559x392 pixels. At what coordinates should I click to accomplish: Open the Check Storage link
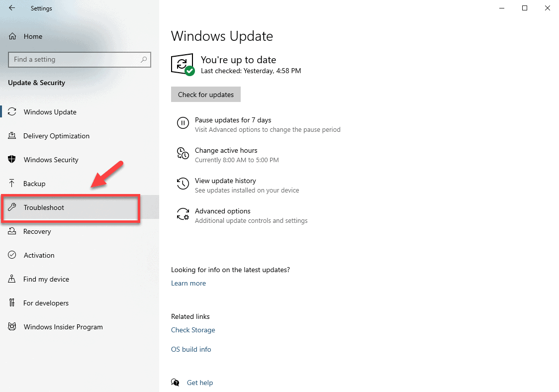[x=193, y=330]
